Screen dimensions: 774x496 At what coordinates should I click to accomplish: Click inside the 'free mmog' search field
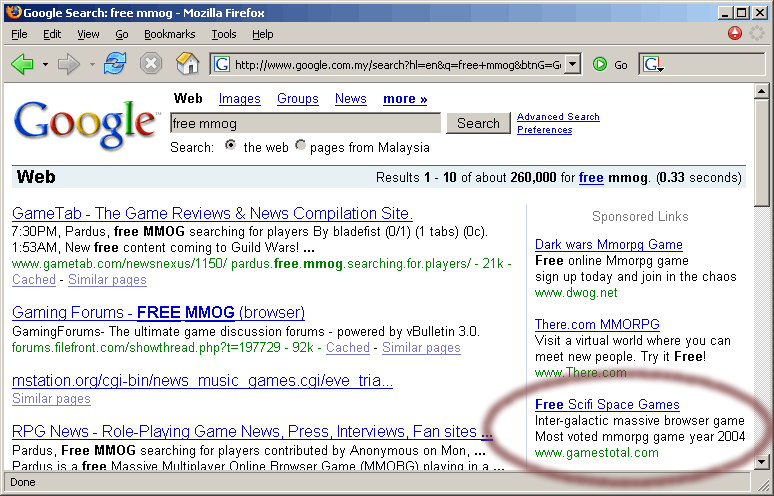click(x=304, y=123)
